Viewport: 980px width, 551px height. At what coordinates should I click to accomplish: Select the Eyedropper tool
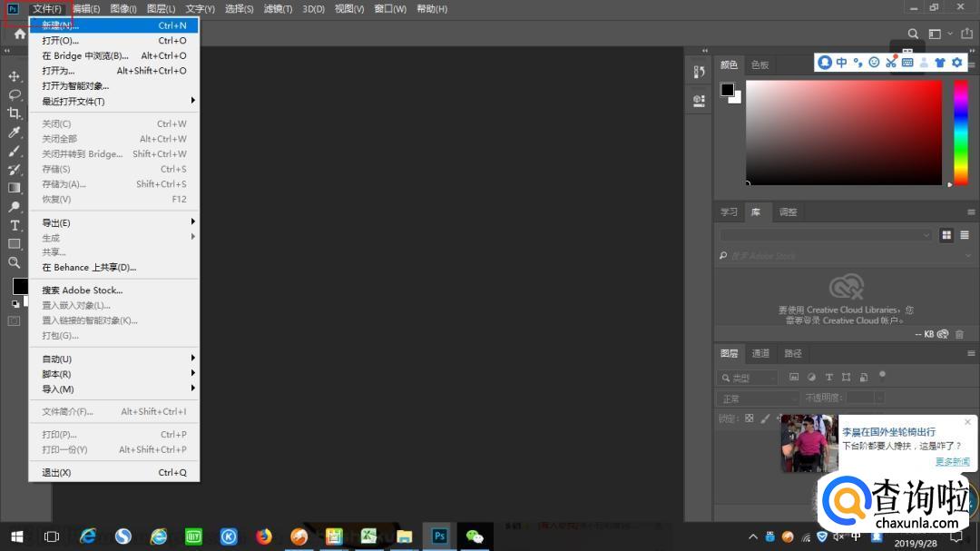[14, 132]
